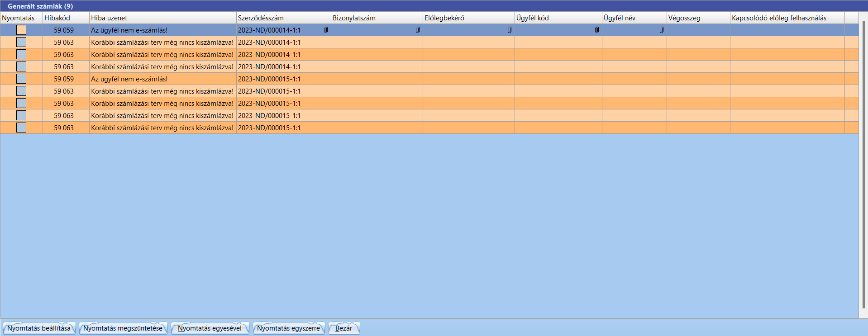868x336 pixels.
Task: Click the Nyomtatás megszüntetése button
Action: tap(123, 328)
